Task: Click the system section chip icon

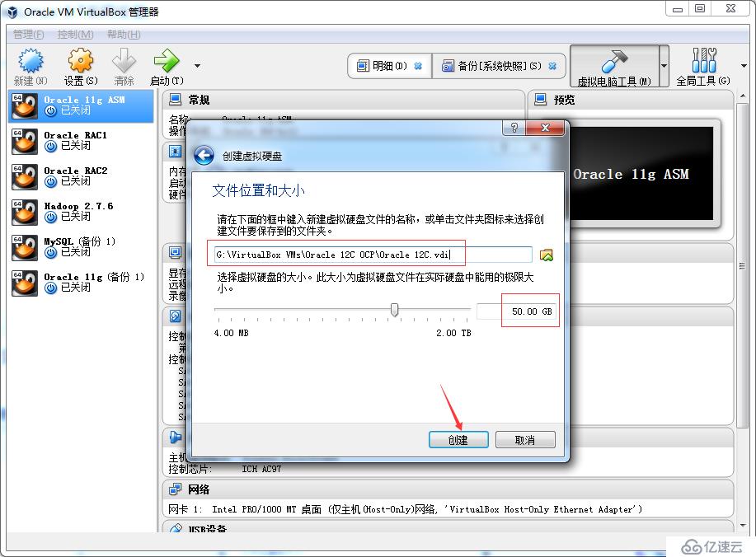Action: [175, 152]
